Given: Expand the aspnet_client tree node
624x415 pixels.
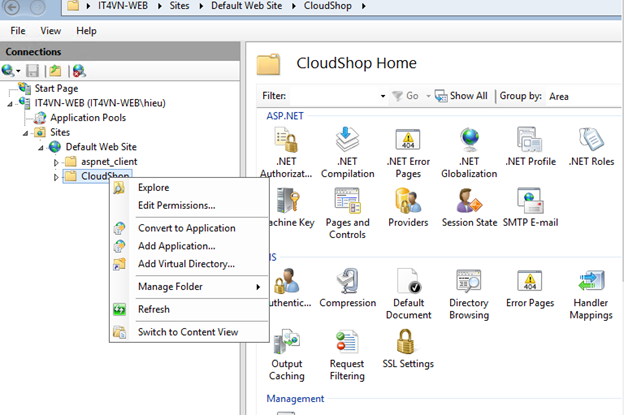Looking at the screenshot, I should pyautogui.click(x=57, y=162).
